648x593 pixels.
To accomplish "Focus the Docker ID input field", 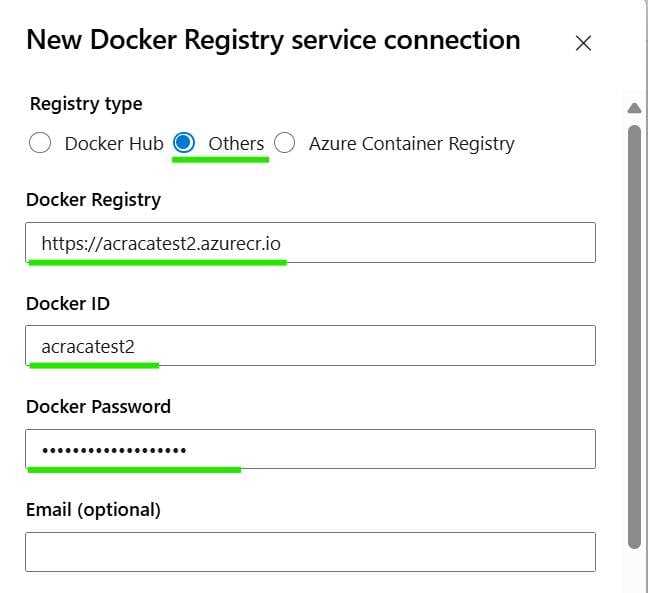I will coord(310,345).
